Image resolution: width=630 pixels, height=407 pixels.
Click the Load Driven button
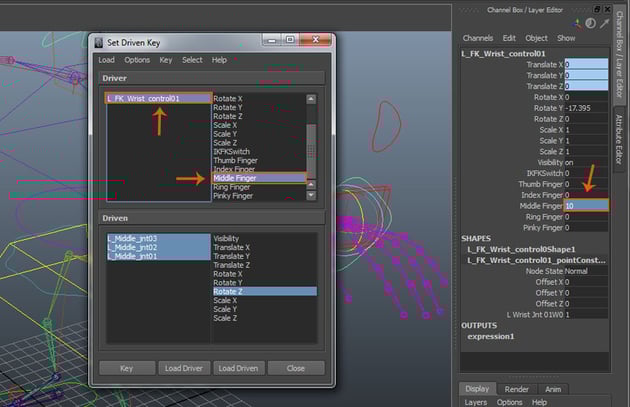[239, 368]
